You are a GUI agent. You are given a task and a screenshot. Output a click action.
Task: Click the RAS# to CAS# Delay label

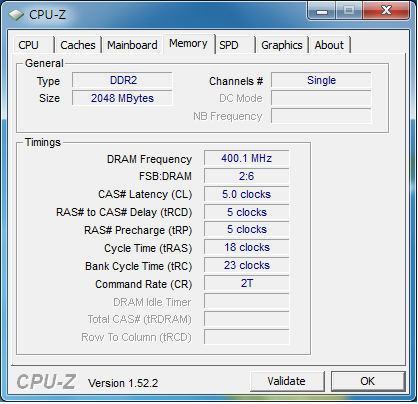124,212
